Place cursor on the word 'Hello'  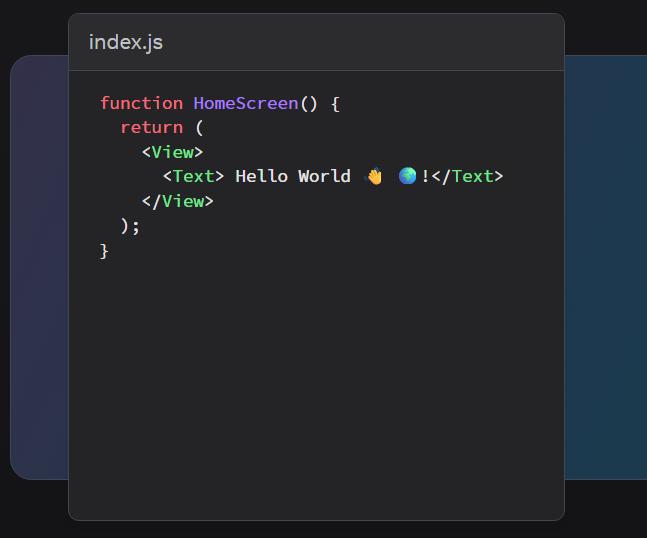[261, 176]
